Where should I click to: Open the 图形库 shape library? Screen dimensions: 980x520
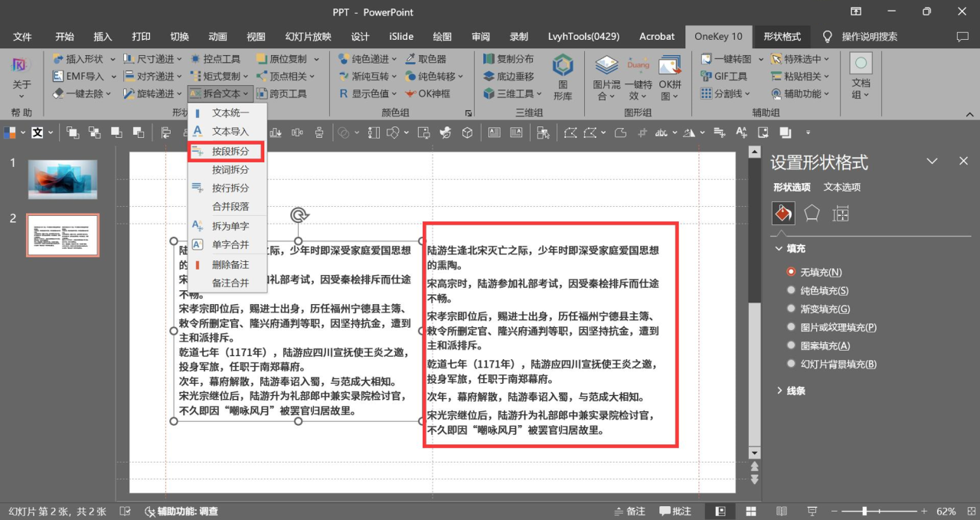coord(563,77)
